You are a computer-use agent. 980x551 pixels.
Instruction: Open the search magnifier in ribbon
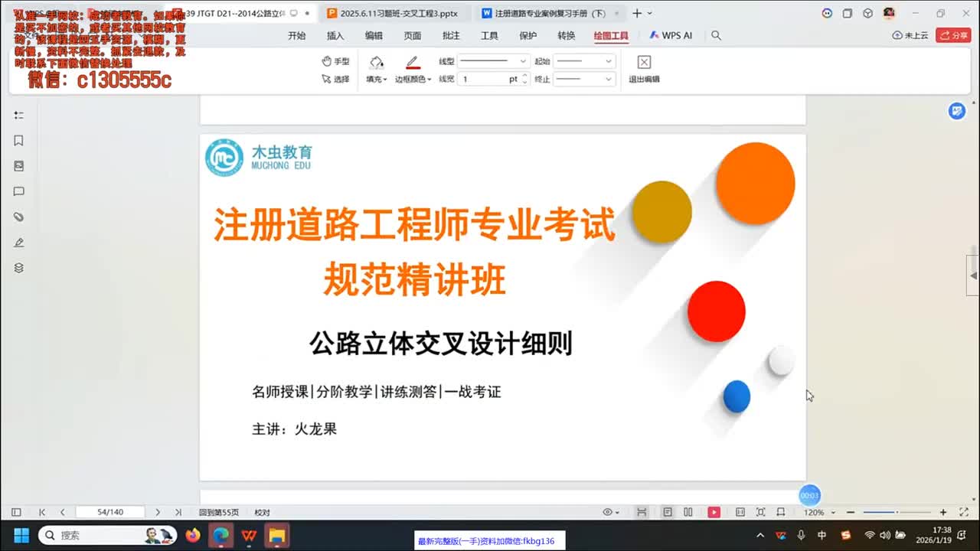(716, 35)
